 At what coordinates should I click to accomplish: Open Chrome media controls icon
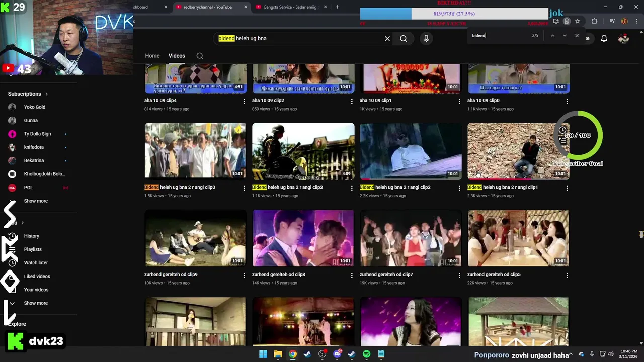pyautogui.click(x=612, y=21)
